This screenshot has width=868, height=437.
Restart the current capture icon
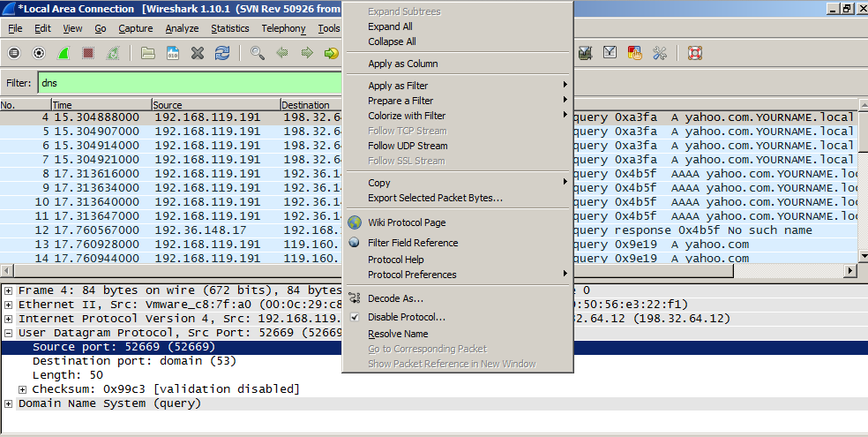pyautogui.click(x=112, y=53)
